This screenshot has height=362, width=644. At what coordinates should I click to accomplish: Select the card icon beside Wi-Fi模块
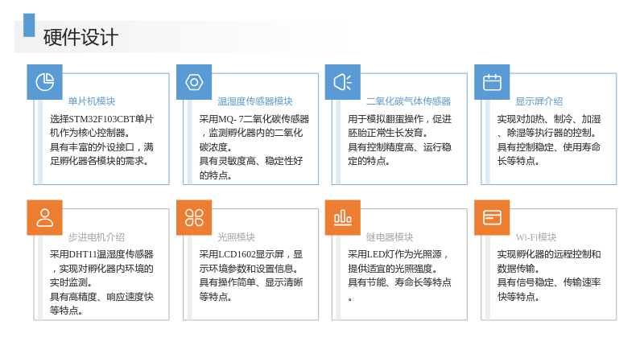click(x=492, y=217)
